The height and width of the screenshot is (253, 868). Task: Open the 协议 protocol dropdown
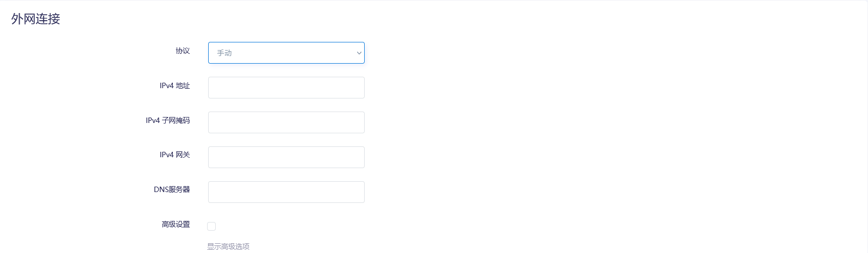pos(286,53)
